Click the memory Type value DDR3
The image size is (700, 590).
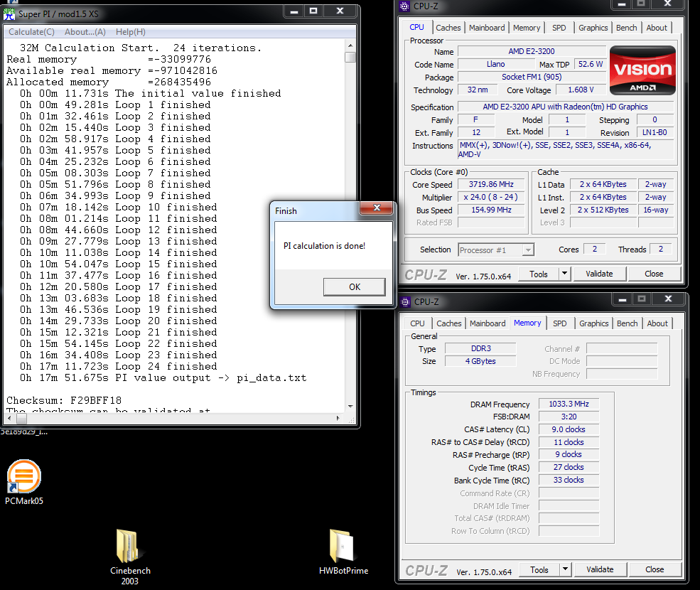pyautogui.click(x=481, y=348)
